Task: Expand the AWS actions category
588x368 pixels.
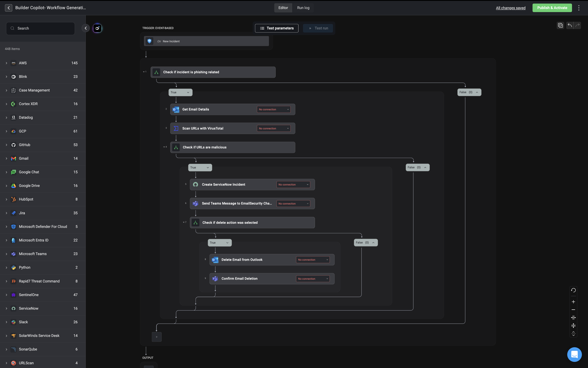Action: pos(7,63)
